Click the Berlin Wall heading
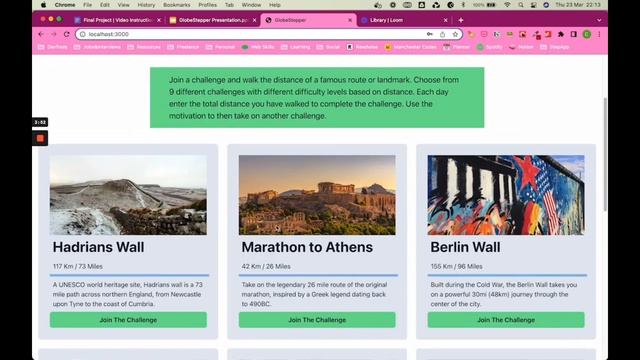The width and height of the screenshot is (640, 360). click(x=465, y=247)
